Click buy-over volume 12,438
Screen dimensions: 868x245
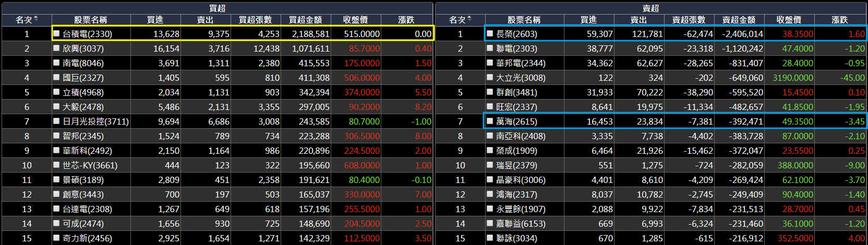tap(266, 48)
